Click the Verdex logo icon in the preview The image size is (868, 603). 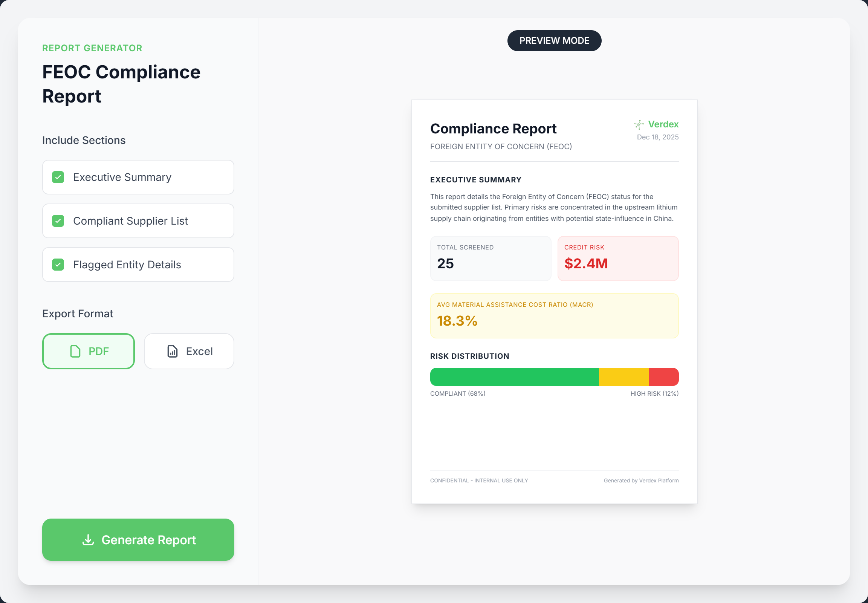[638, 124]
